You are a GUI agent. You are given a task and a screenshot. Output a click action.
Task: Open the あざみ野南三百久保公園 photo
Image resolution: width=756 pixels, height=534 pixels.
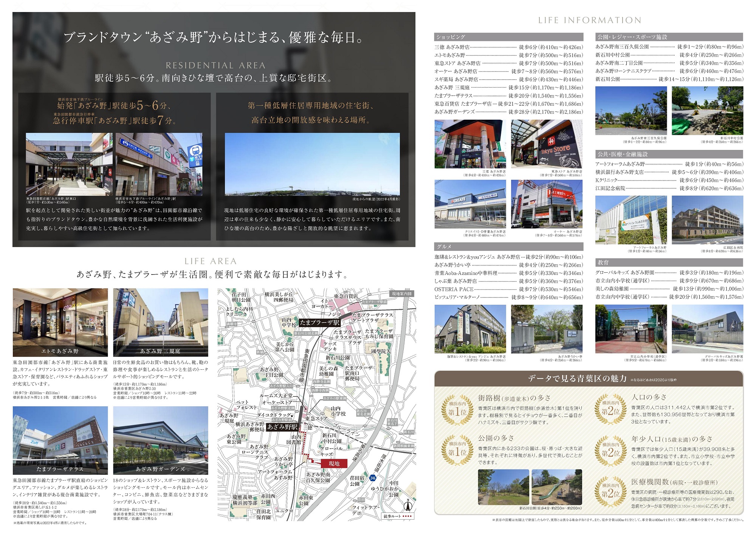pyautogui.click(x=631, y=111)
